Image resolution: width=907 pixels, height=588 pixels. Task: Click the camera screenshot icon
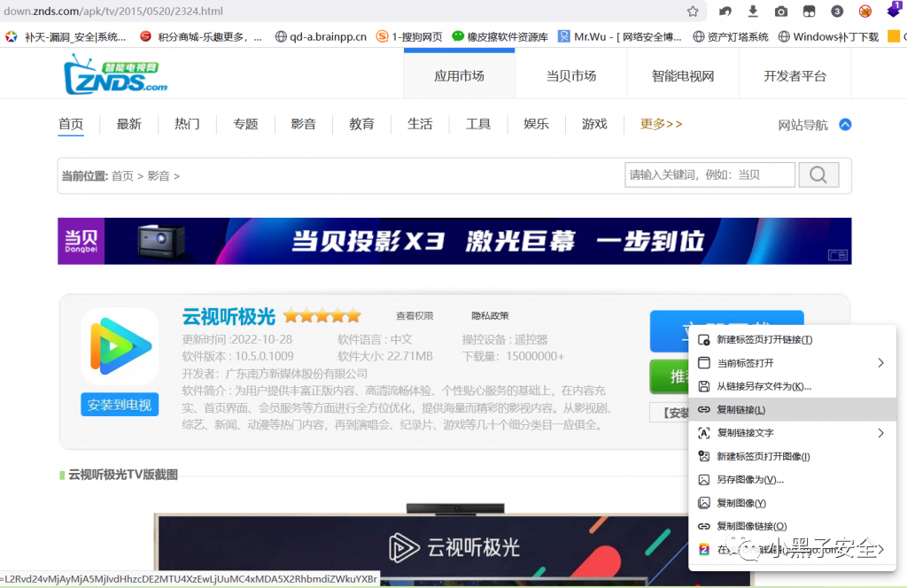pos(781,12)
